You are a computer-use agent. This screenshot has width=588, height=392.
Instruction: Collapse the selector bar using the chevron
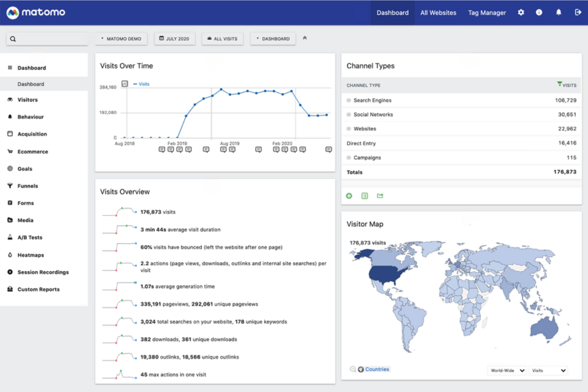(x=305, y=38)
